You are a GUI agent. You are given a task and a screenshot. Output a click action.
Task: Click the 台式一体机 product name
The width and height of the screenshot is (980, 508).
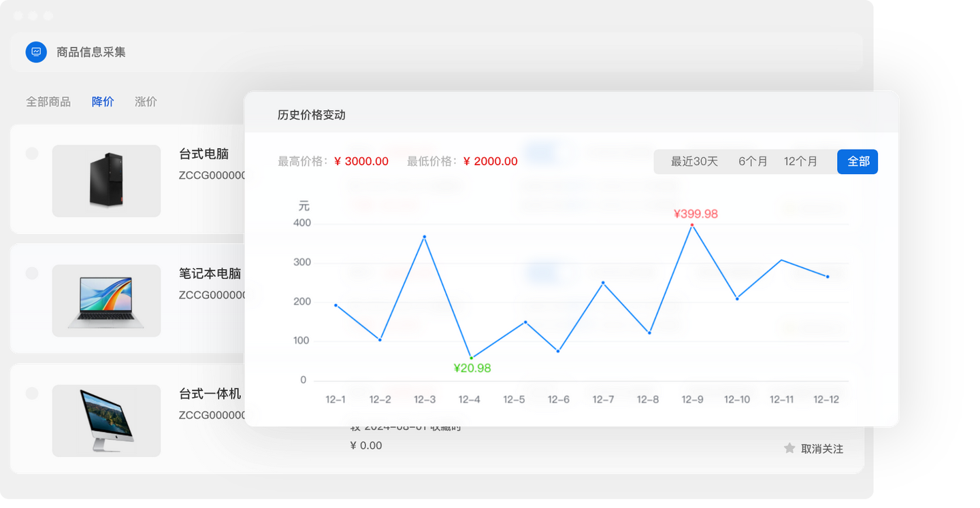pyautogui.click(x=210, y=394)
